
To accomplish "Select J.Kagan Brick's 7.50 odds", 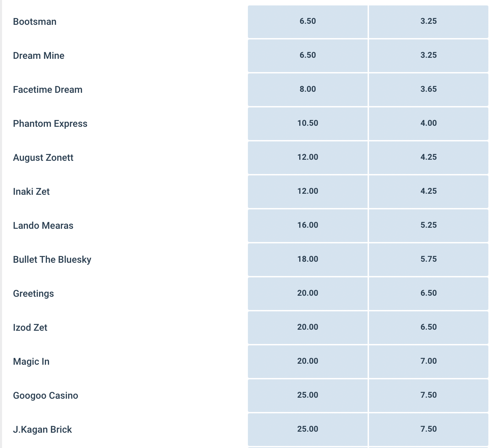I will click(428, 429).
